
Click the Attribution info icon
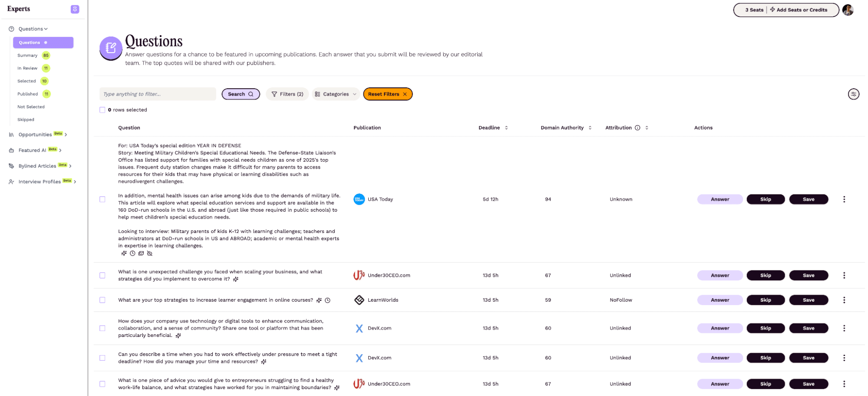pyautogui.click(x=637, y=128)
